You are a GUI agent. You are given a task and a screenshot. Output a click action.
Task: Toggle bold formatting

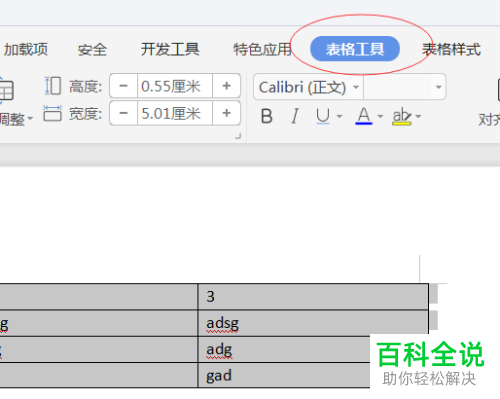[267, 116]
